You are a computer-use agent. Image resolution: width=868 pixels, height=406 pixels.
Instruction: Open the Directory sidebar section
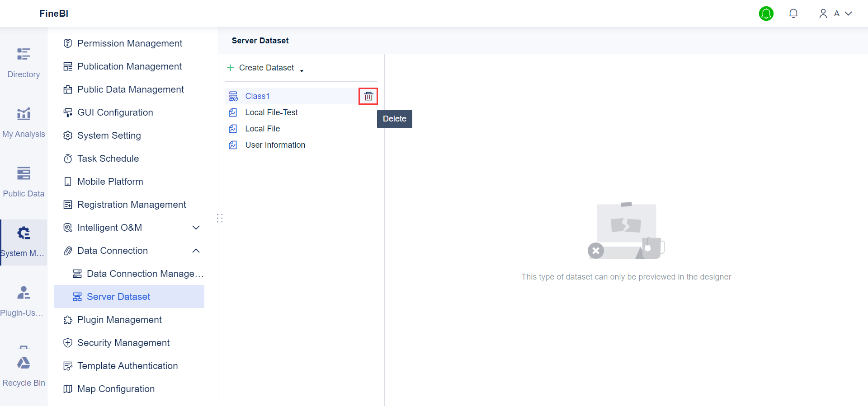(x=24, y=62)
